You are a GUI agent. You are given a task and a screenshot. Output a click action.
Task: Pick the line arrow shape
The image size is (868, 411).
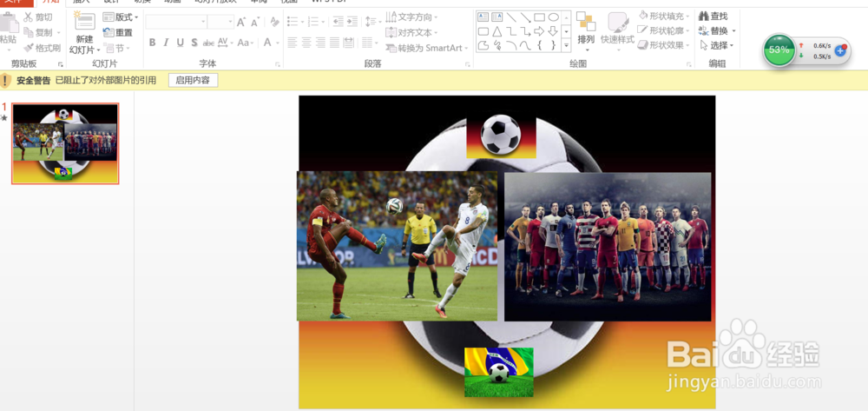point(525,17)
